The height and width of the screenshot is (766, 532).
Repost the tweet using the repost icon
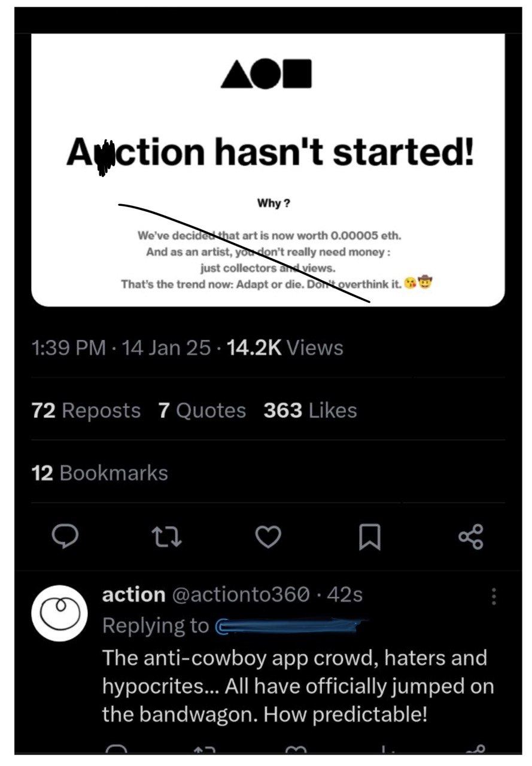(167, 537)
